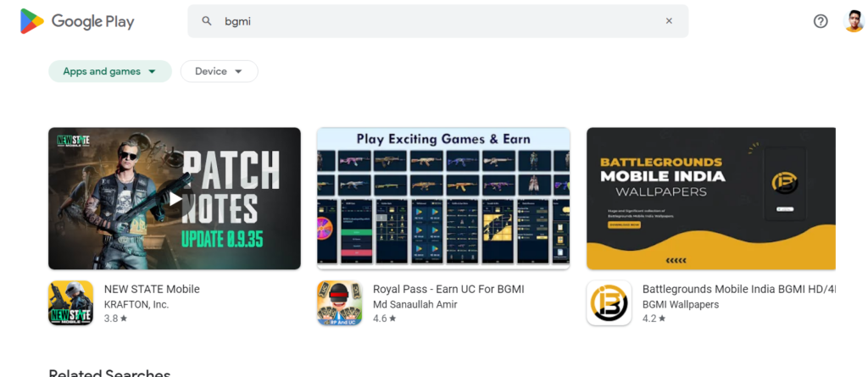Open the Royal Pass app icon
868x377 pixels.
coord(339,302)
